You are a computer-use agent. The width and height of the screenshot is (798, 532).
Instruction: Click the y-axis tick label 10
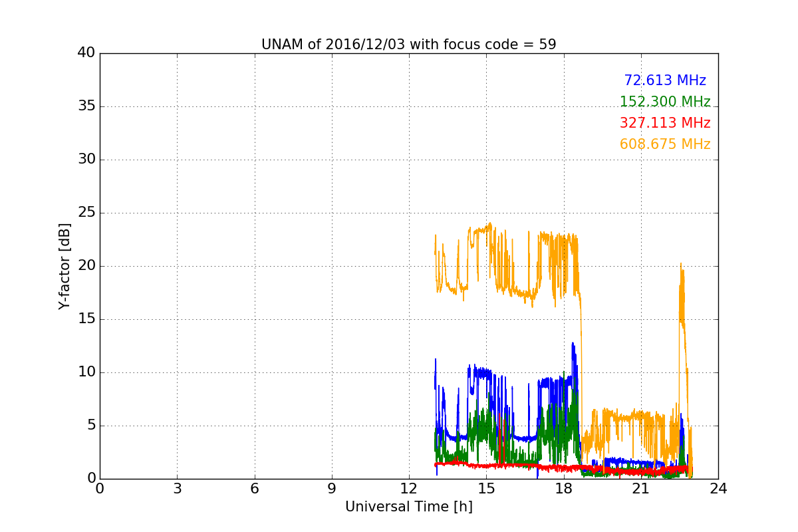pyautogui.click(x=86, y=372)
